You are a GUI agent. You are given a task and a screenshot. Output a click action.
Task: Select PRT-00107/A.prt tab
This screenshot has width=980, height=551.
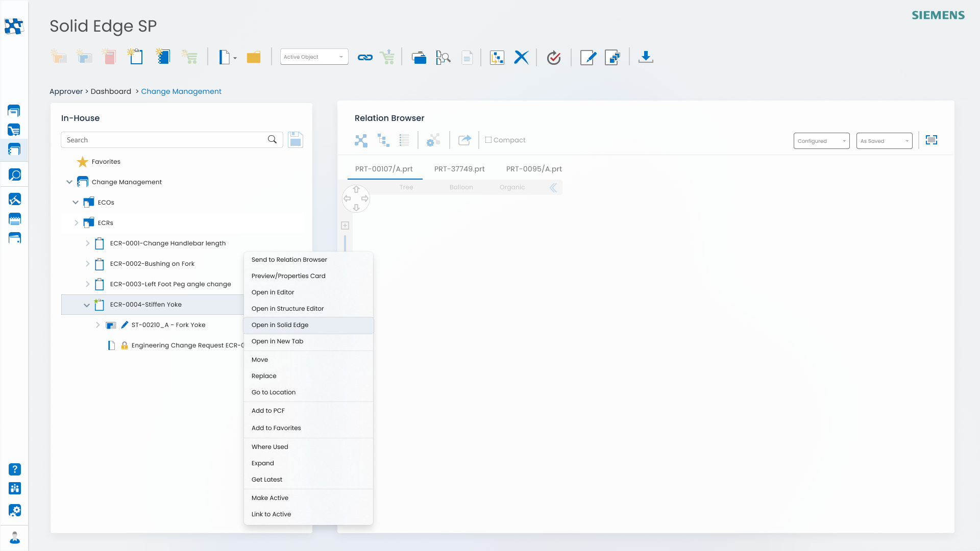pyautogui.click(x=384, y=169)
